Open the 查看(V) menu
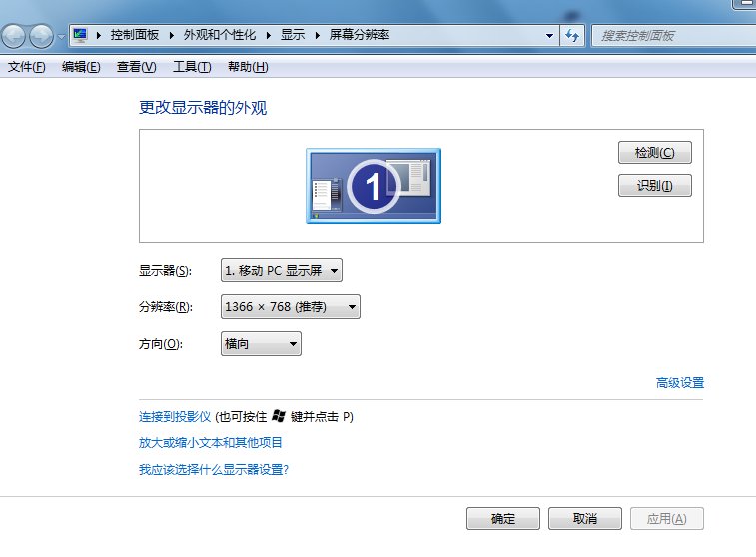The image size is (756, 557). pos(137,67)
